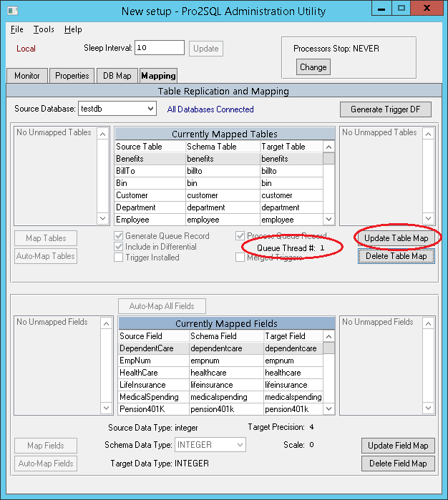
Task: Select the Bin source table row
Action: 219,183
